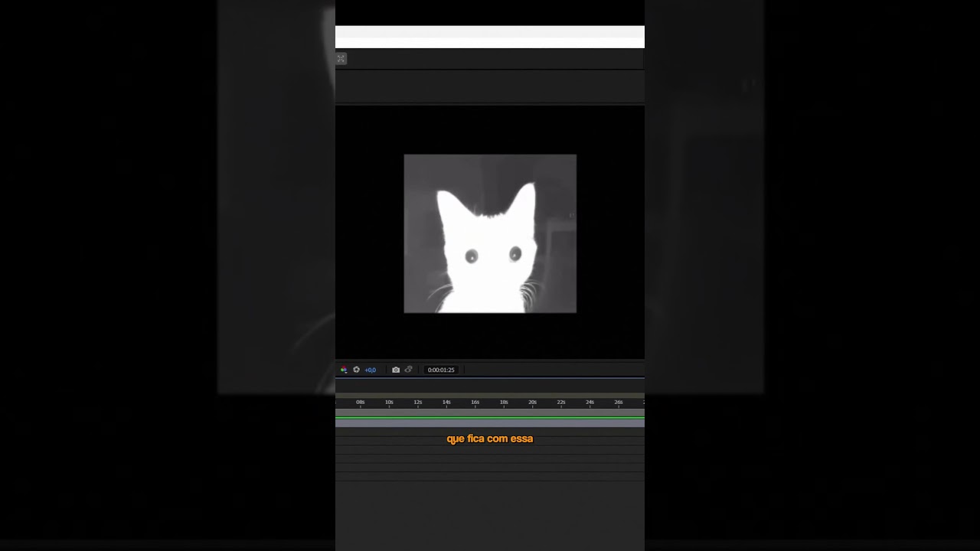Click the cat preview in the composition viewer
Screen dimensions: 980x551
pyautogui.click(x=490, y=233)
